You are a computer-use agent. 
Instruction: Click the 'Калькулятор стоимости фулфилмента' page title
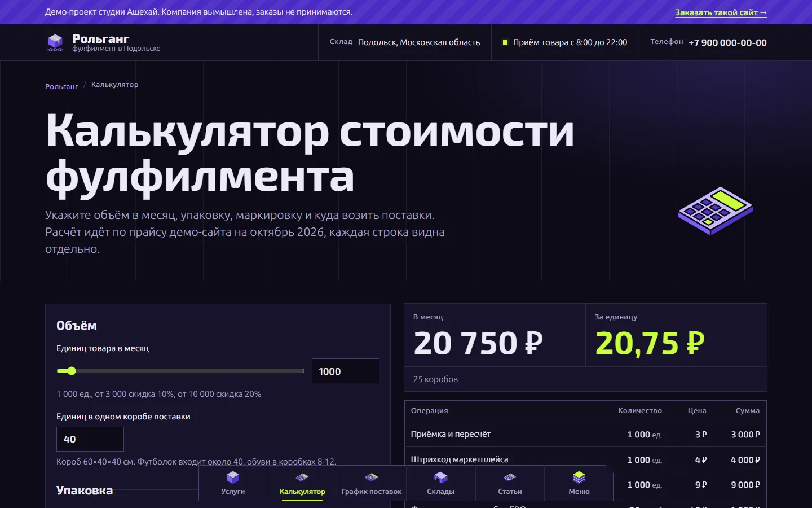pyautogui.click(x=310, y=154)
